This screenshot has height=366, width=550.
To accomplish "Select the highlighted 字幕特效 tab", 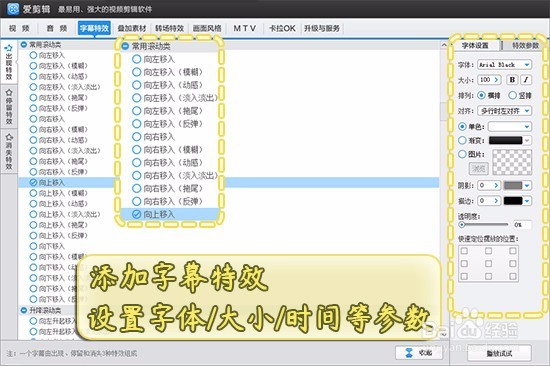I will pos(94,28).
